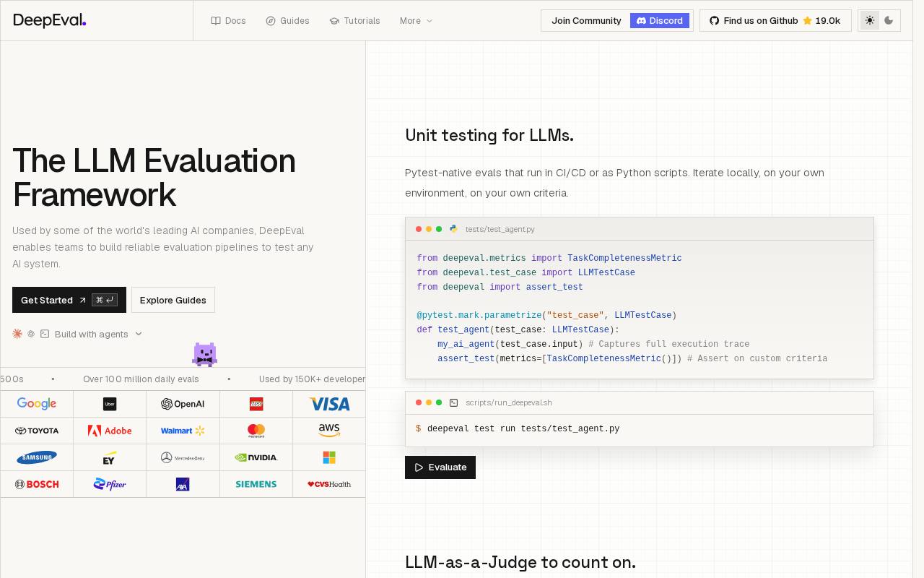Click the AXA logo
This screenshot has height=578, width=924.
(183, 484)
